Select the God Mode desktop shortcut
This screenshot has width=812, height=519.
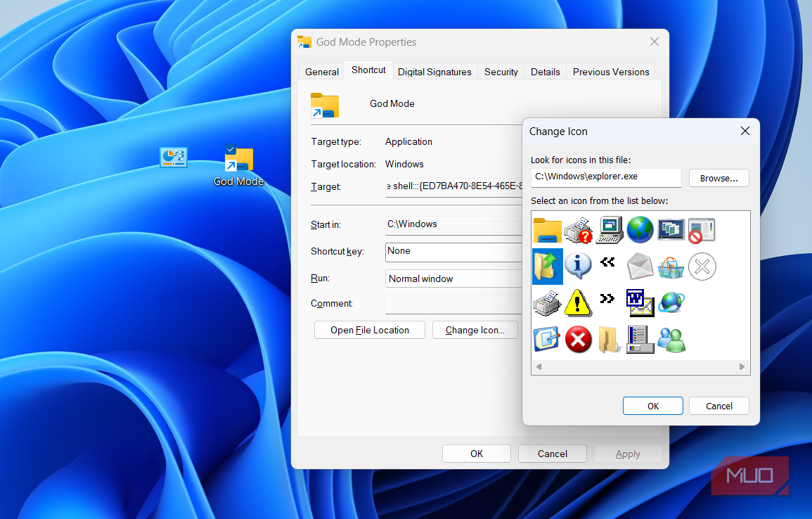click(239, 166)
